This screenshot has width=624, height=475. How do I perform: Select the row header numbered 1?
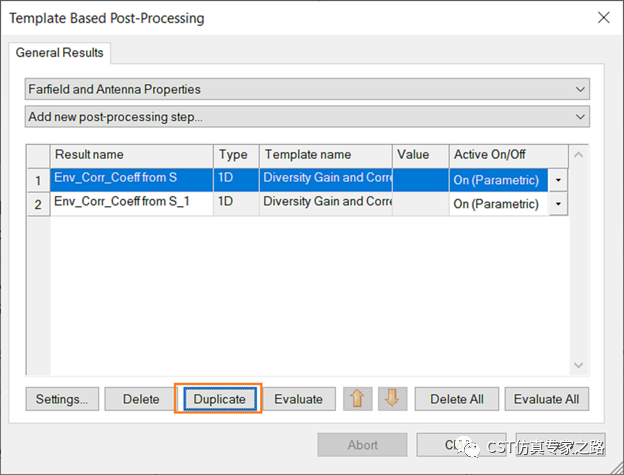pyautogui.click(x=38, y=180)
